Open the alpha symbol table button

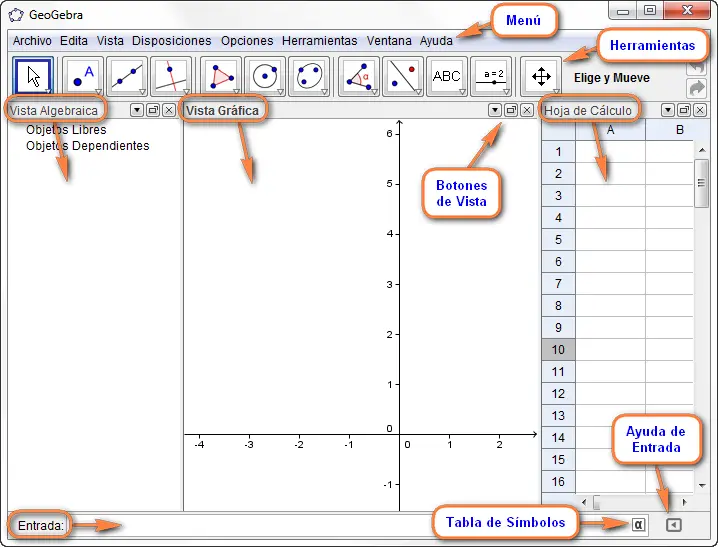coord(638,525)
